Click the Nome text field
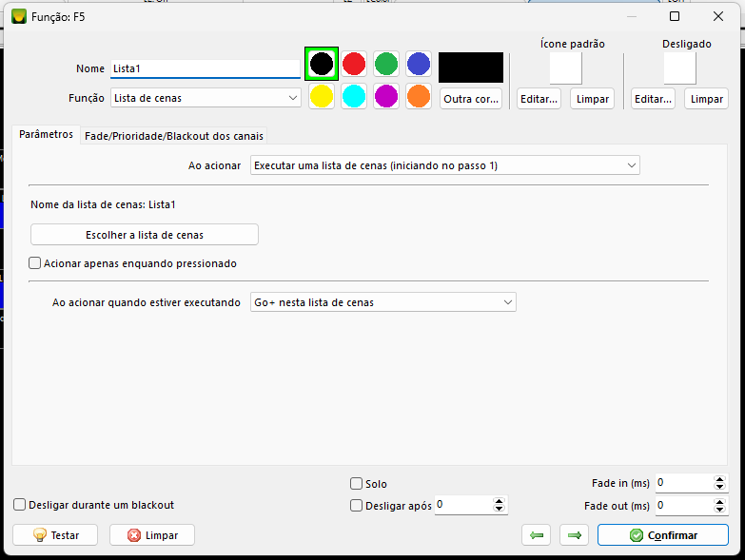This screenshot has height=560, width=745. [x=205, y=68]
